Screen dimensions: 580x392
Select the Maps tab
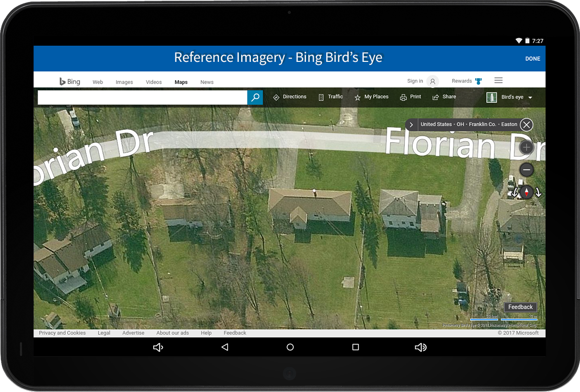(181, 82)
